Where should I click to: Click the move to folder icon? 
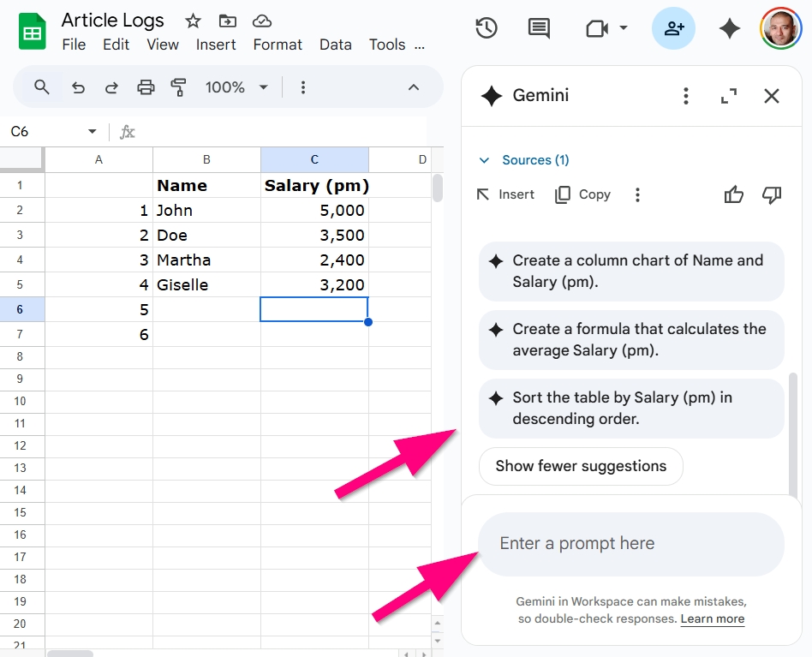click(227, 21)
